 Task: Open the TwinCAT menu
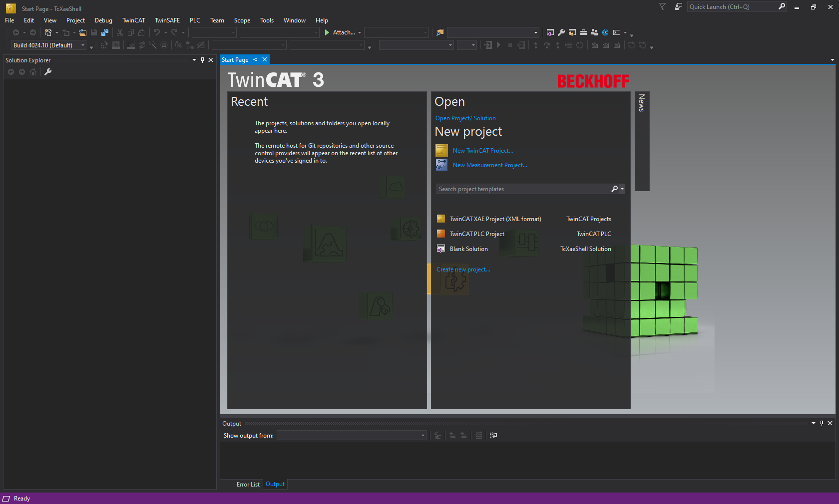click(x=134, y=20)
